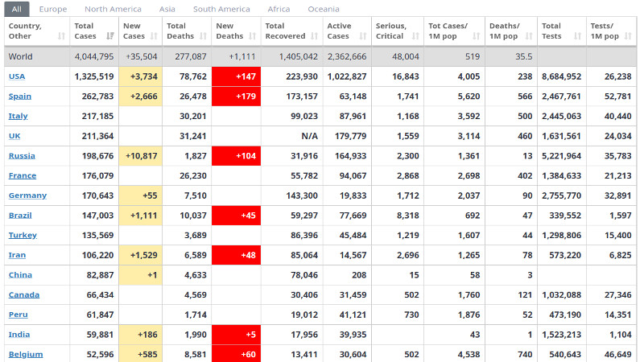Click sort arrows in New Deaths header
The height and width of the screenshot is (362, 644).
coord(253,36)
